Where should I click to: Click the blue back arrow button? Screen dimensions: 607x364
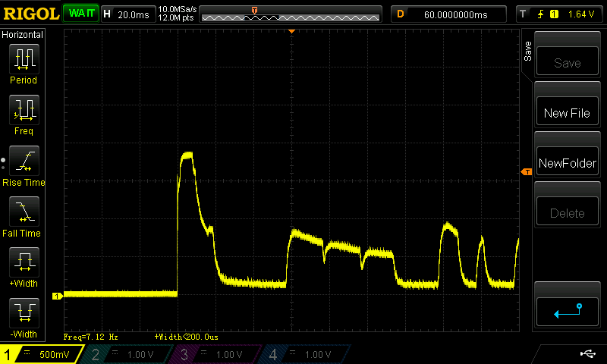[x=567, y=312]
